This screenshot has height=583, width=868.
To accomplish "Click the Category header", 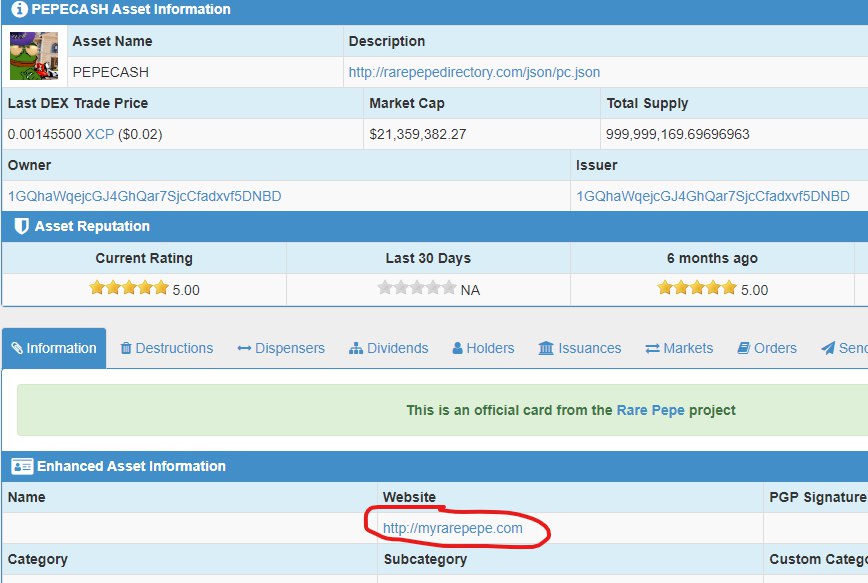I will [x=38, y=559].
